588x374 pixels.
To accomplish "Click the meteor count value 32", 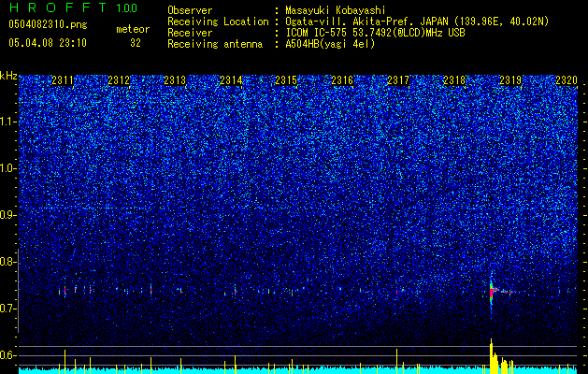I will tap(136, 43).
